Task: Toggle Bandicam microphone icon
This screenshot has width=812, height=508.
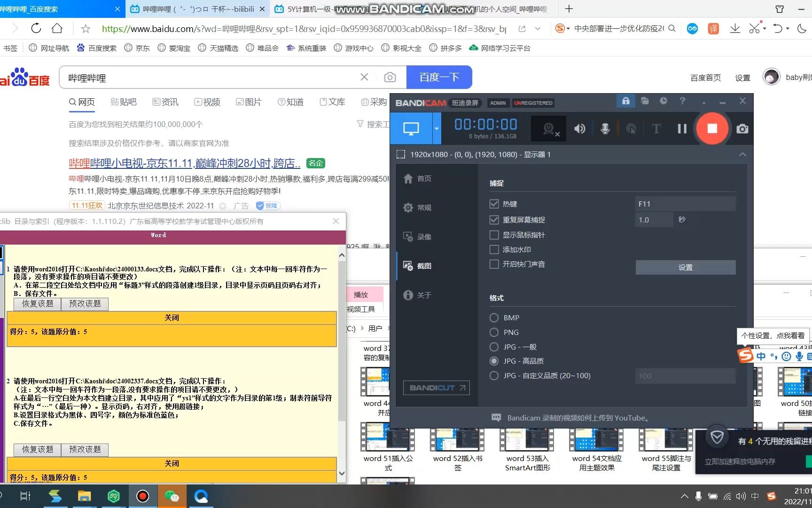Action: 605,128
